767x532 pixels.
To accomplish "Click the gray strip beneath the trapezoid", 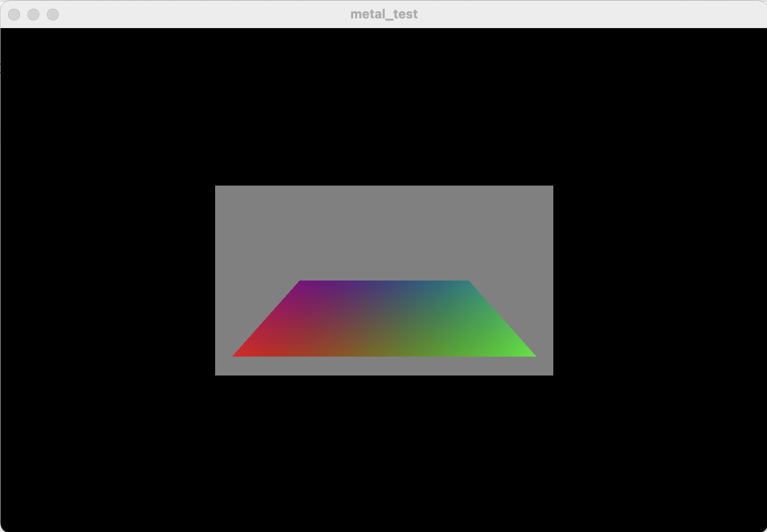I will click(384, 366).
